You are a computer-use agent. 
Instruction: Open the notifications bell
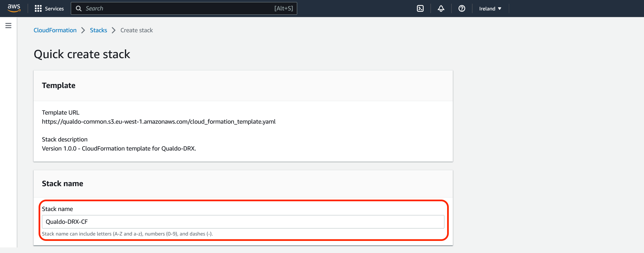click(441, 8)
